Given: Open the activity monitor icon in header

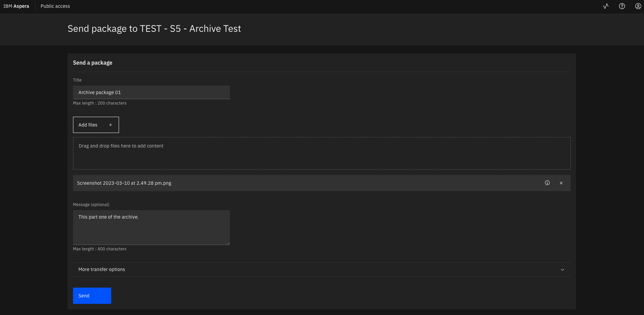Looking at the screenshot, I should [606, 6].
